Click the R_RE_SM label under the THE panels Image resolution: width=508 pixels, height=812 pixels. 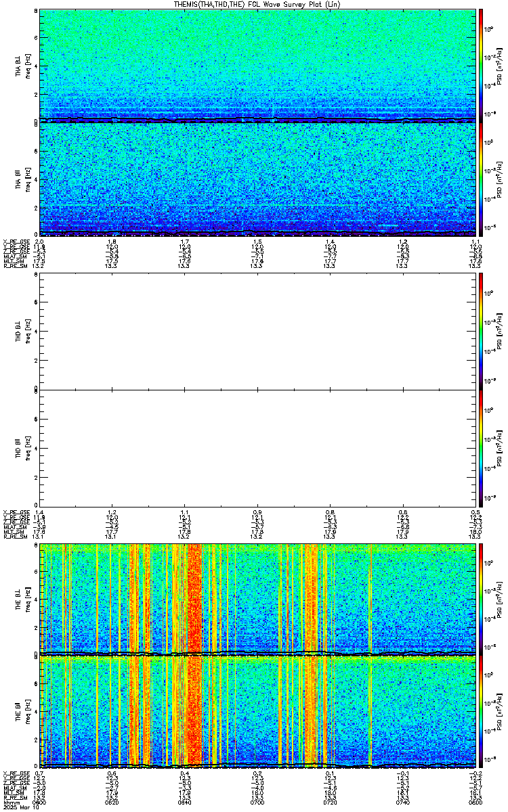[x=15, y=797]
